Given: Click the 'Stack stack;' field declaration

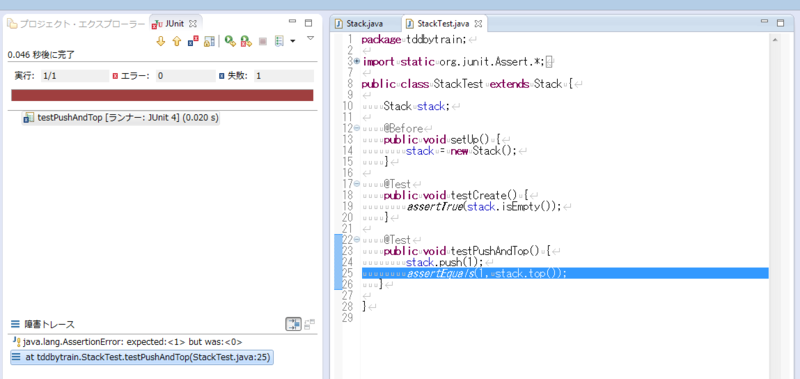Looking at the screenshot, I should point(416,107).
